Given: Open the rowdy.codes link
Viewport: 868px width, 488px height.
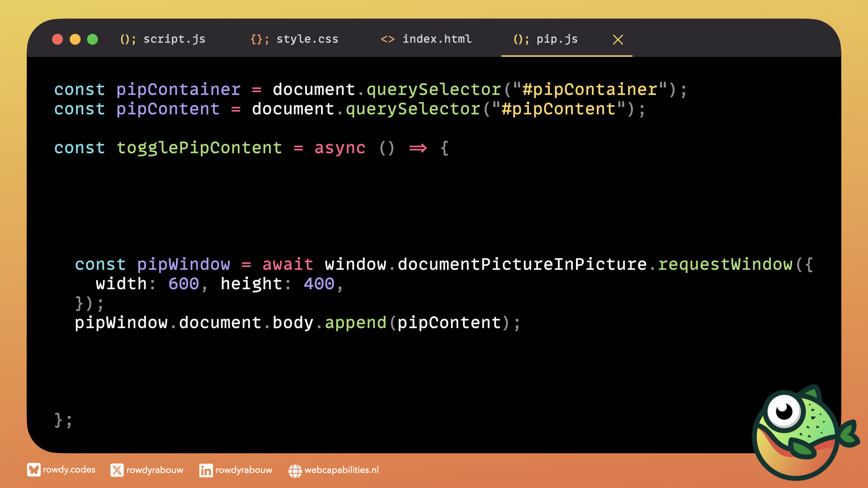Looking at the screenshot, I should 69,470.
